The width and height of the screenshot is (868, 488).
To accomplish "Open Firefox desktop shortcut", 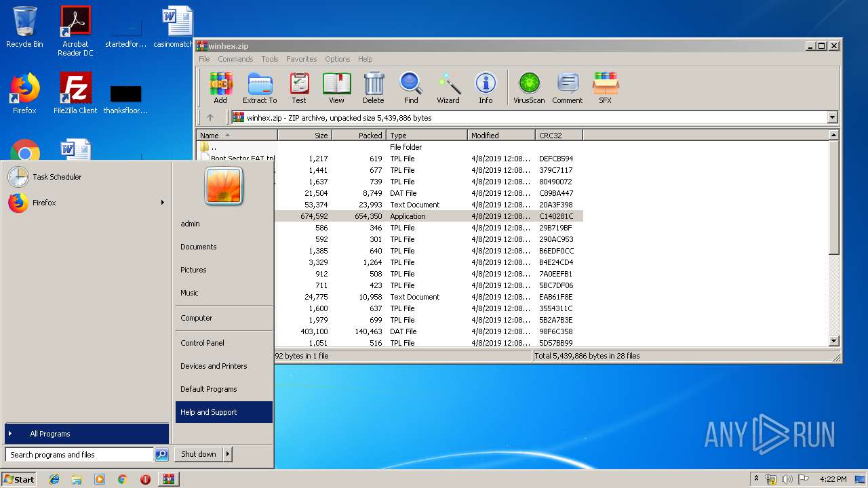I will 24,94.
